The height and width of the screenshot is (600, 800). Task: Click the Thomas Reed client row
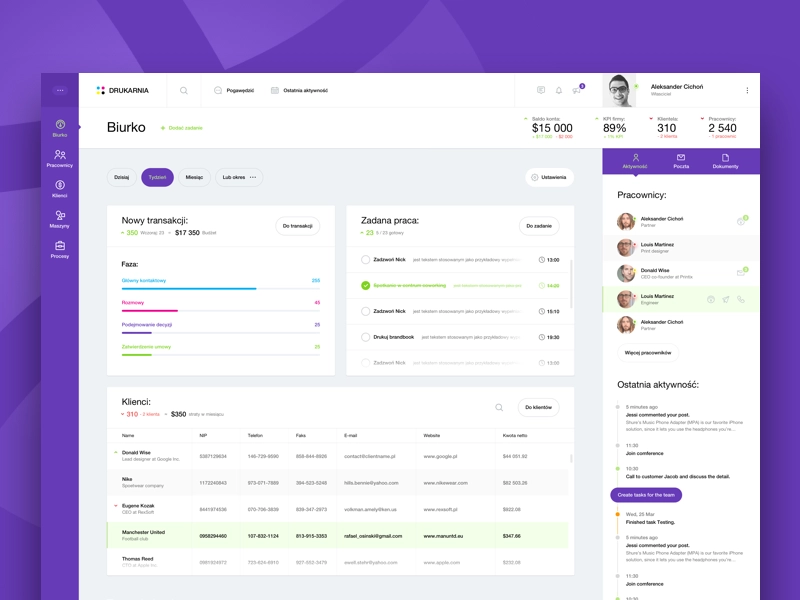click(337, 562)
